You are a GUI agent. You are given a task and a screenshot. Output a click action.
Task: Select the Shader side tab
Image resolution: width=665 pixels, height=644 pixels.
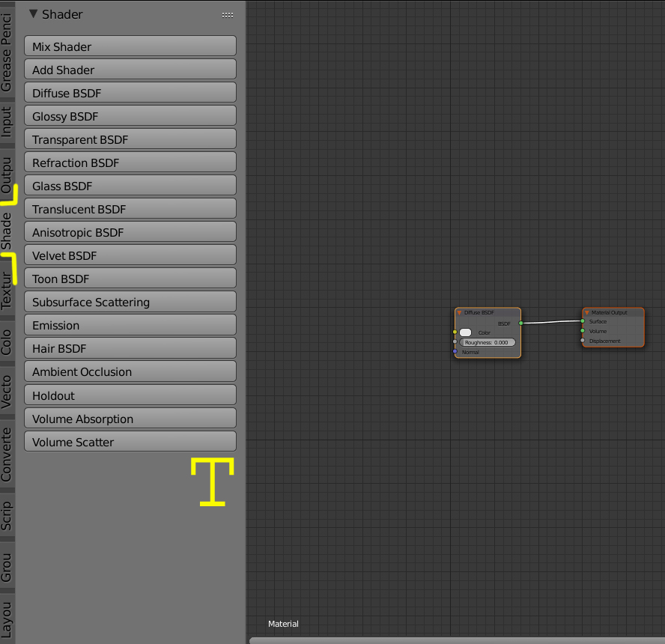[x=7, y=231]
